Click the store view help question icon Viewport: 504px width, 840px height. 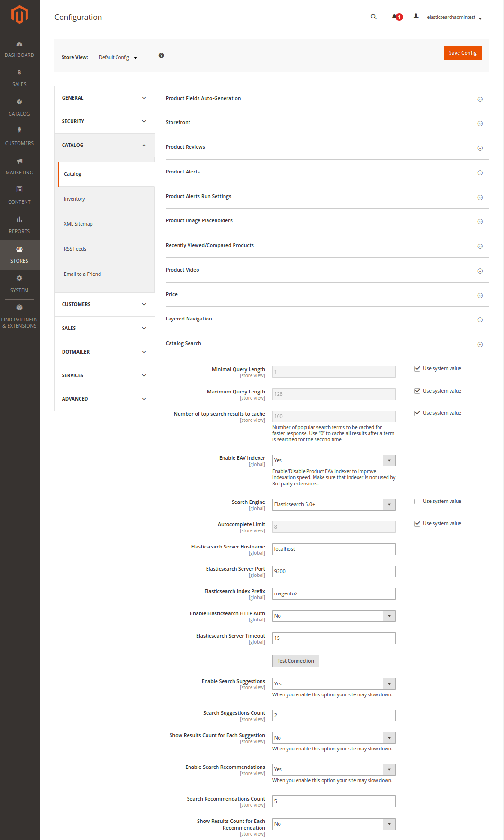[162, 55]
